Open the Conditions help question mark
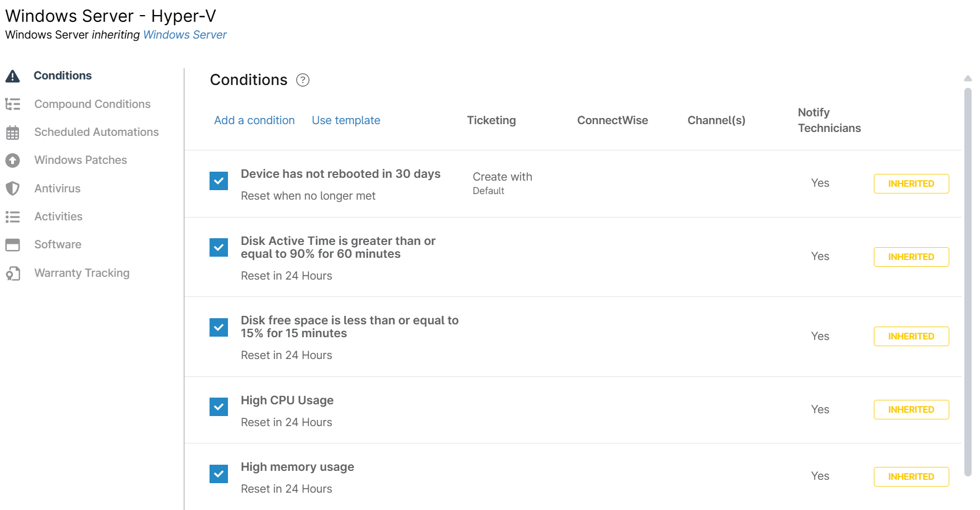The image size is (980, 510). [x=302, y=80]
